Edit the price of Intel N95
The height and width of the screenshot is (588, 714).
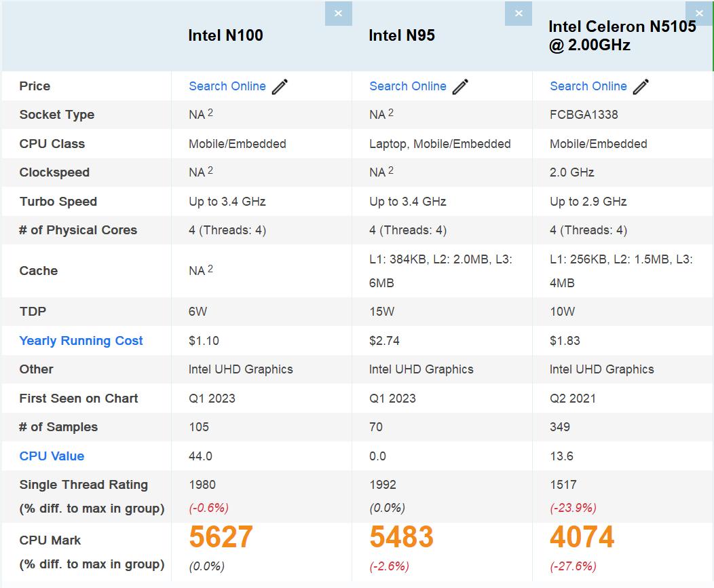coord(462,86)
